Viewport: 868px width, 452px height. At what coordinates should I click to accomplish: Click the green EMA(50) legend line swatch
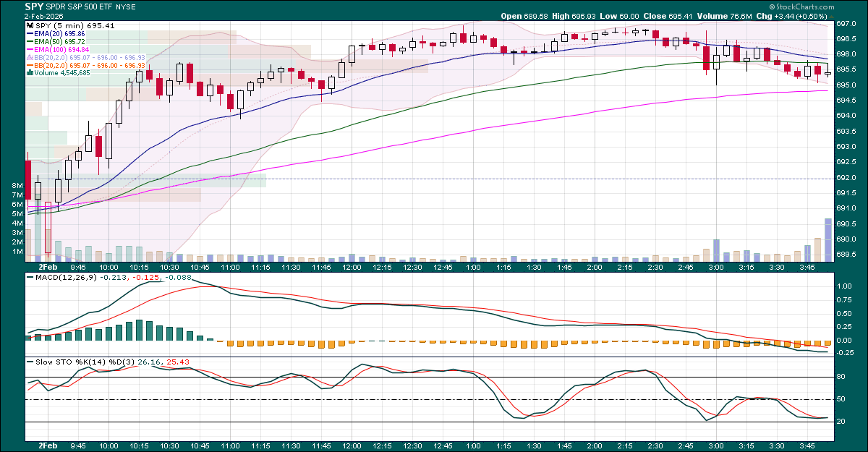(30, 42)
